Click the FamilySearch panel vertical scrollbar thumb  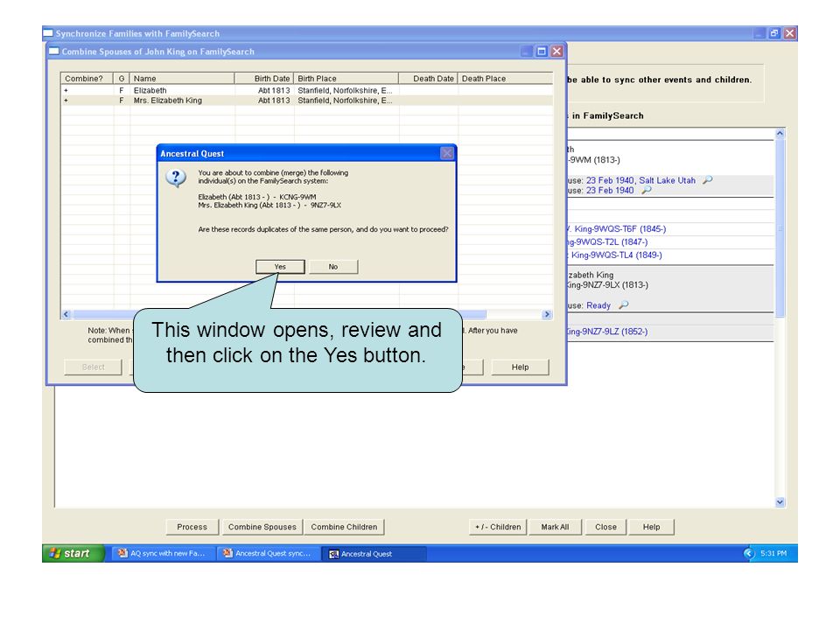(x=780, y=227)
